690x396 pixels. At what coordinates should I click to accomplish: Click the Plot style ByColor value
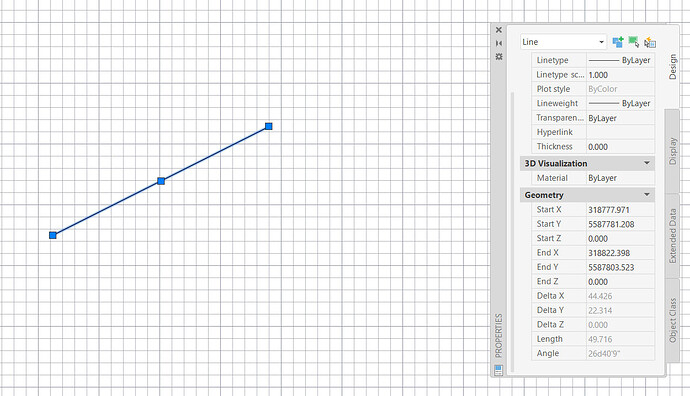pos(620,89)
